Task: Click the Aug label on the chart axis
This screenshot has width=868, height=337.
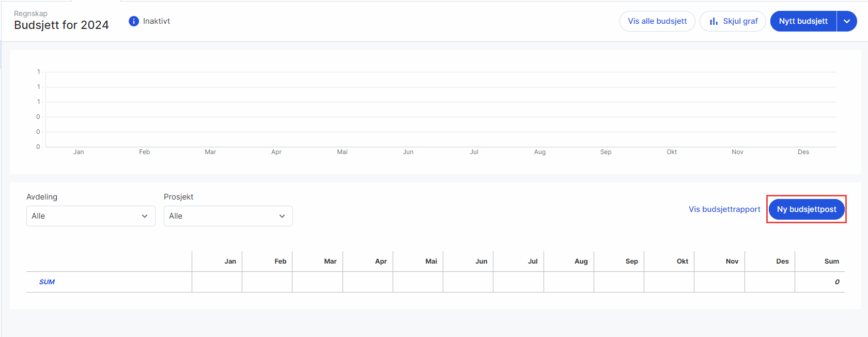Action: (540, 152)
